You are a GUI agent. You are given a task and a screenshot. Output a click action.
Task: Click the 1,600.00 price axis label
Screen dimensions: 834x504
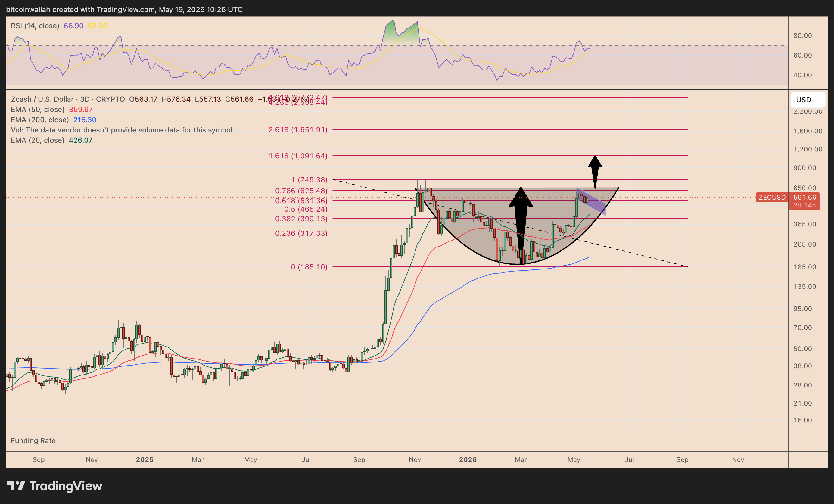808,131
